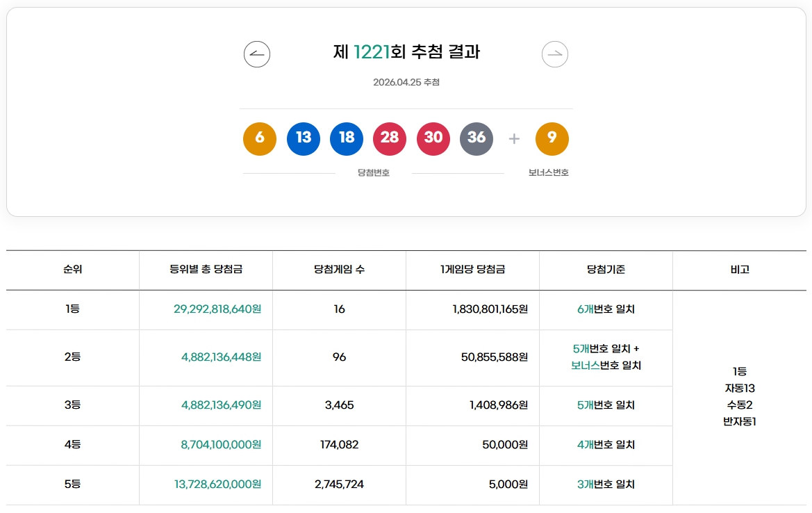Image resolution: width=812 pixels, height=513 pixels.
Task: Click the red number 28 ball
Action: tap(390, 138)
